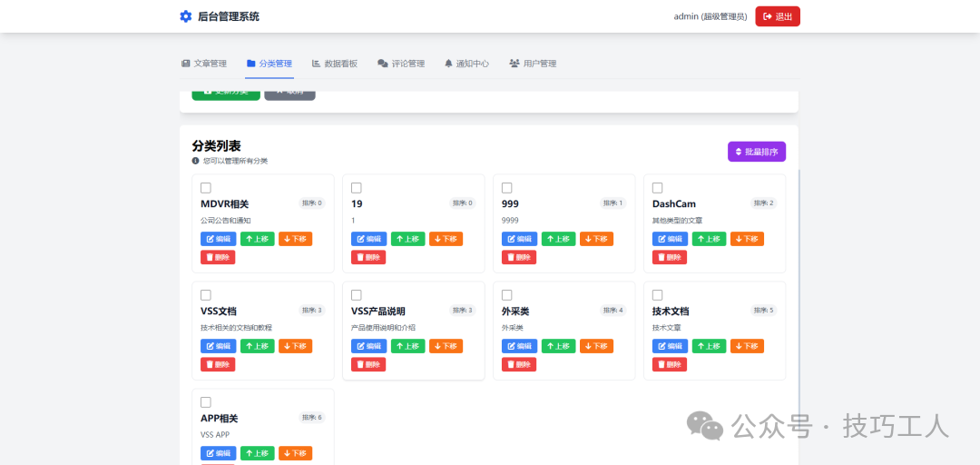The width and height of the screenshot is (980, 465).
Task: Click the admin (超级管理员) user label
Action: point(710,17)
